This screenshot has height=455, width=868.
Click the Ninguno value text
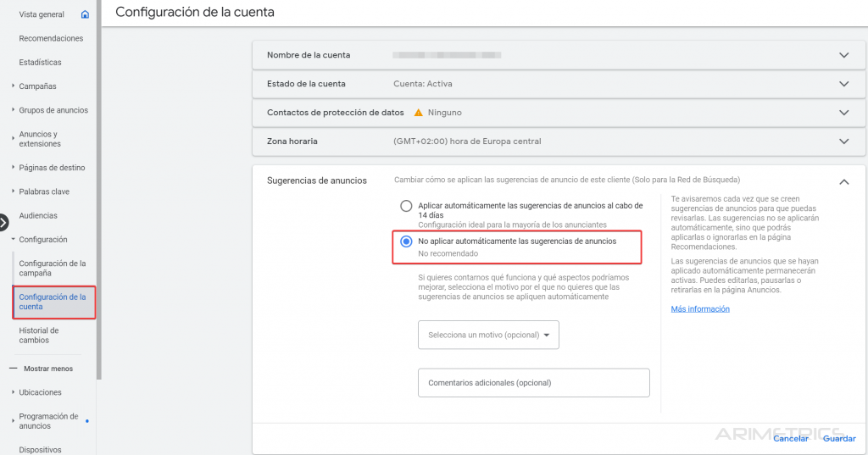pyautogui.click(x=444, y=113)
